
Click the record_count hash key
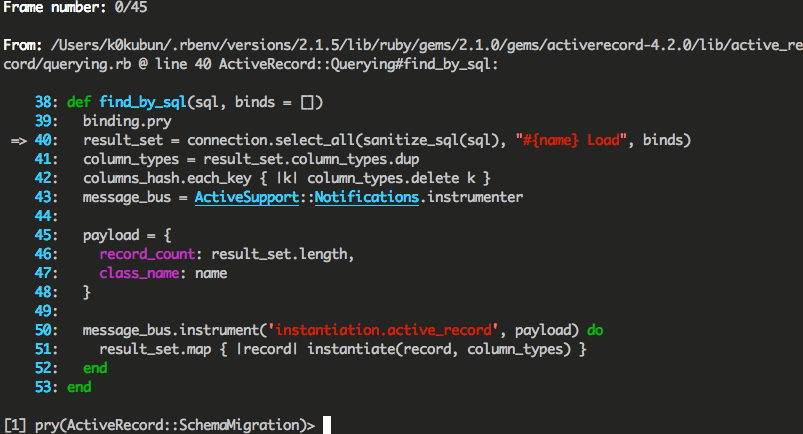[x=146, y=254]
